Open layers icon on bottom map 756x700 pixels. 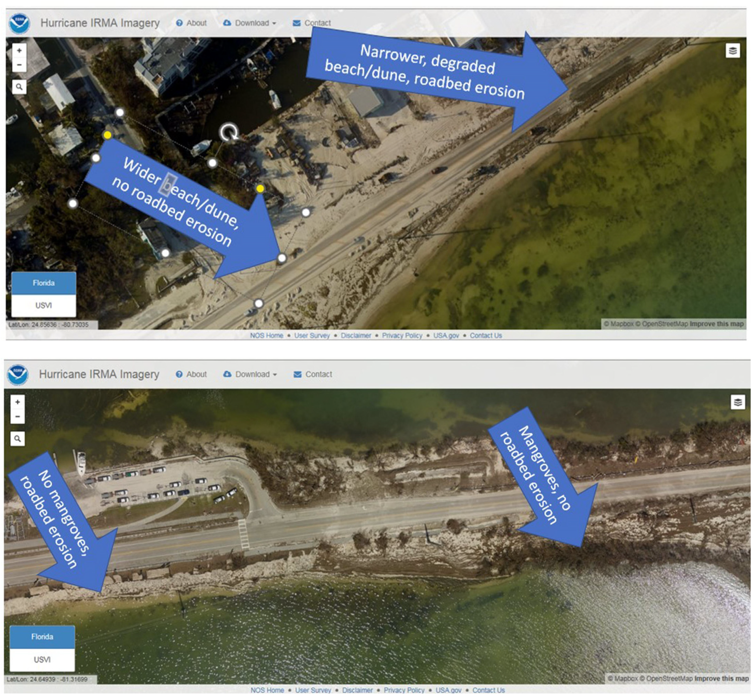tap(737, 402)
